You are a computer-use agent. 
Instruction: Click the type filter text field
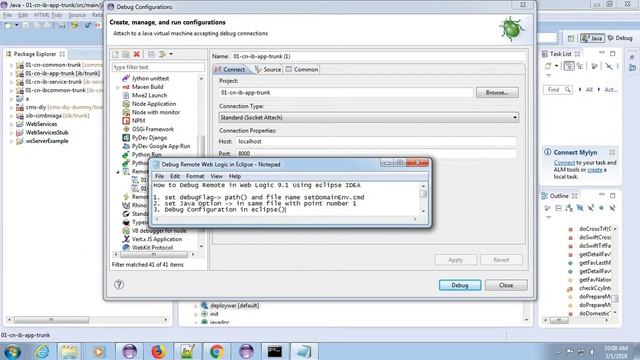click(x=158, y=67)
